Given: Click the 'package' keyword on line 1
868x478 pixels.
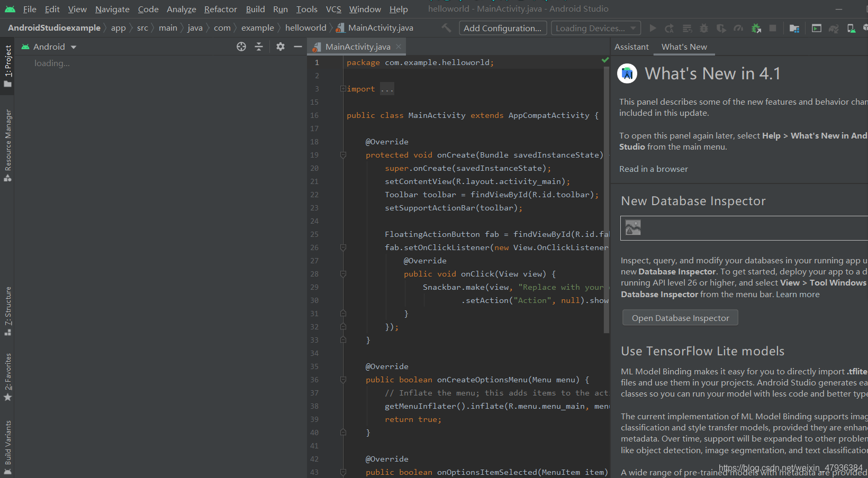Looking at the screenshot, I should pyautogui.click(x=363, y=62).
